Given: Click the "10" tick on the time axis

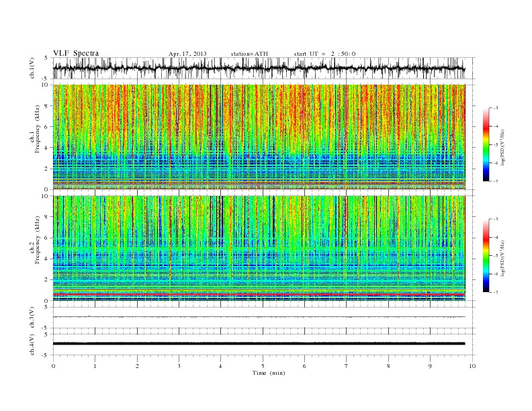Looking at the screenshot, I should (472, 366).
